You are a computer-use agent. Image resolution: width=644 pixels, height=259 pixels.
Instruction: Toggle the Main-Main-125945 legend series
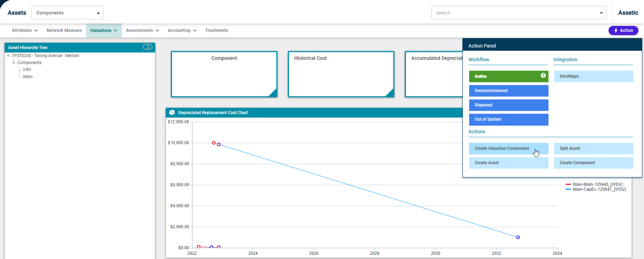(x=597, y=184)
